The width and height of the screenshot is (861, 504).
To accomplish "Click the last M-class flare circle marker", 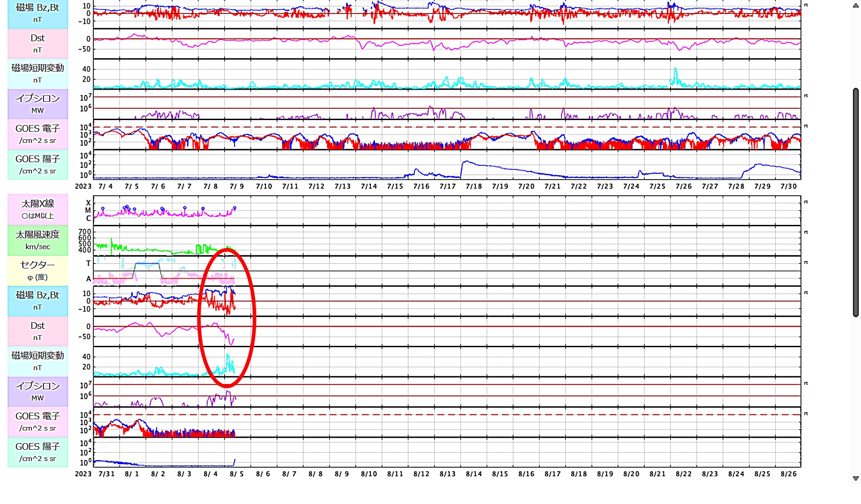I will 235,208.
